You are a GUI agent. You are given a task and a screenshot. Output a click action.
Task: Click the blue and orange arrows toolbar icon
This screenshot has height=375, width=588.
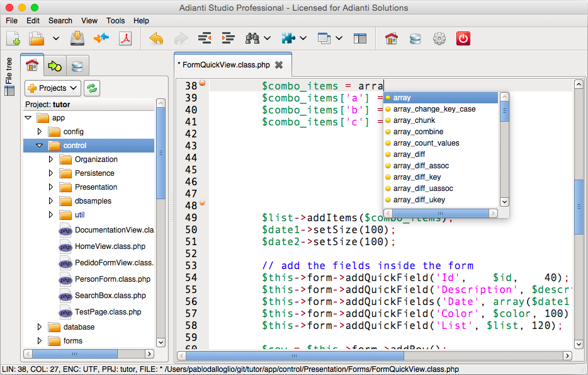101,38
